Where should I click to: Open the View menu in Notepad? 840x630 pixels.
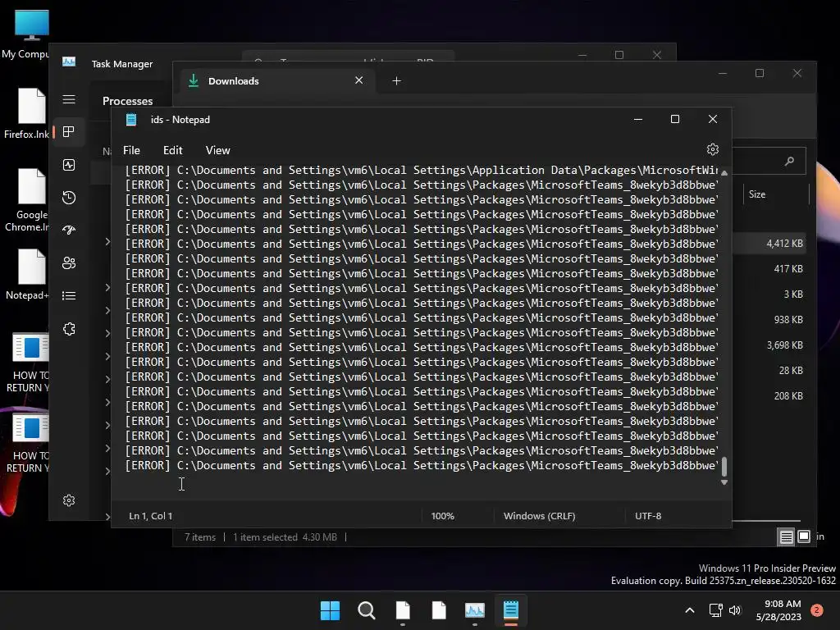[x=217, y=151]
